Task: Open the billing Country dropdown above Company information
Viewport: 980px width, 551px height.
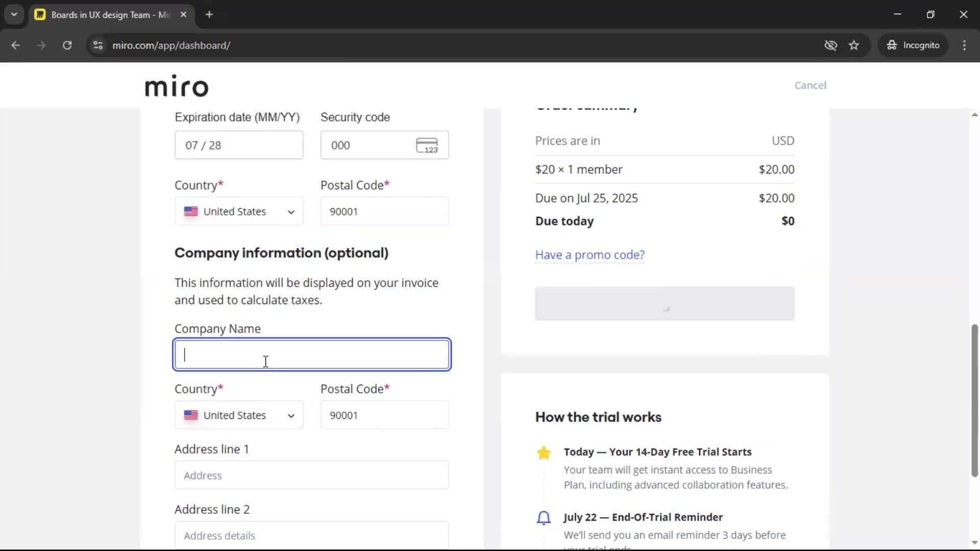Action: click(239, 211)
